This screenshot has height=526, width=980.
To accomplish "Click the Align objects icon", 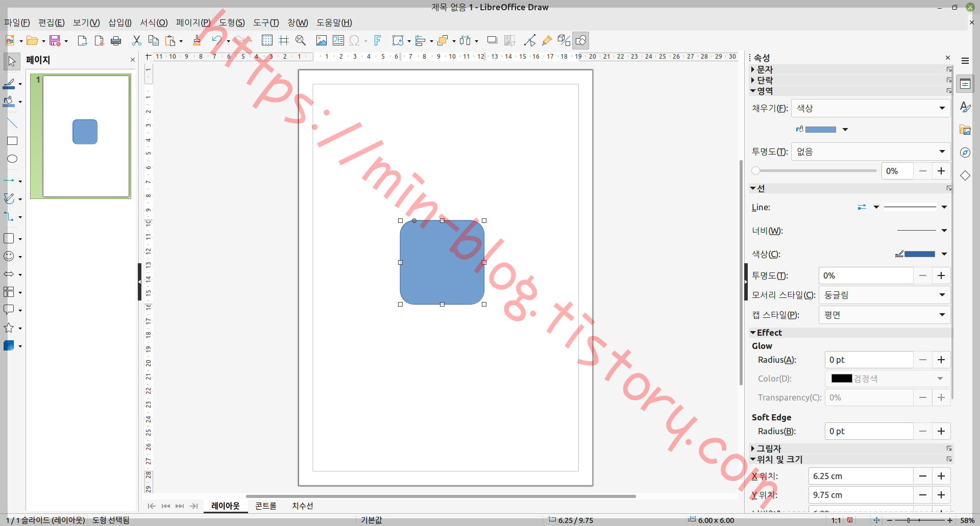I will [420, 40].
